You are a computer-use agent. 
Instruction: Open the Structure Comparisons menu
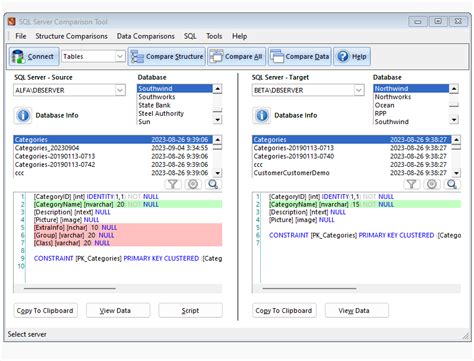(71, 36)
